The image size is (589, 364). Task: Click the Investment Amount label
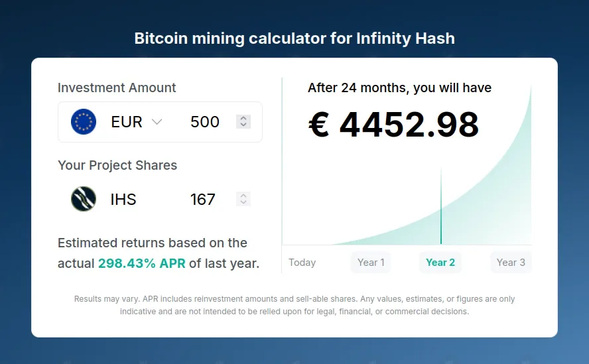pos(117,88)
